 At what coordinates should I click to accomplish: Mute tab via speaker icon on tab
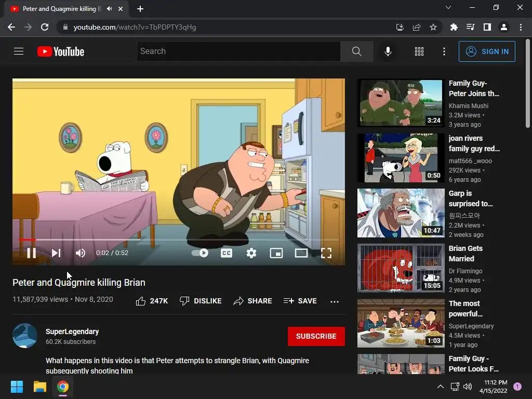tap(109, 9)
